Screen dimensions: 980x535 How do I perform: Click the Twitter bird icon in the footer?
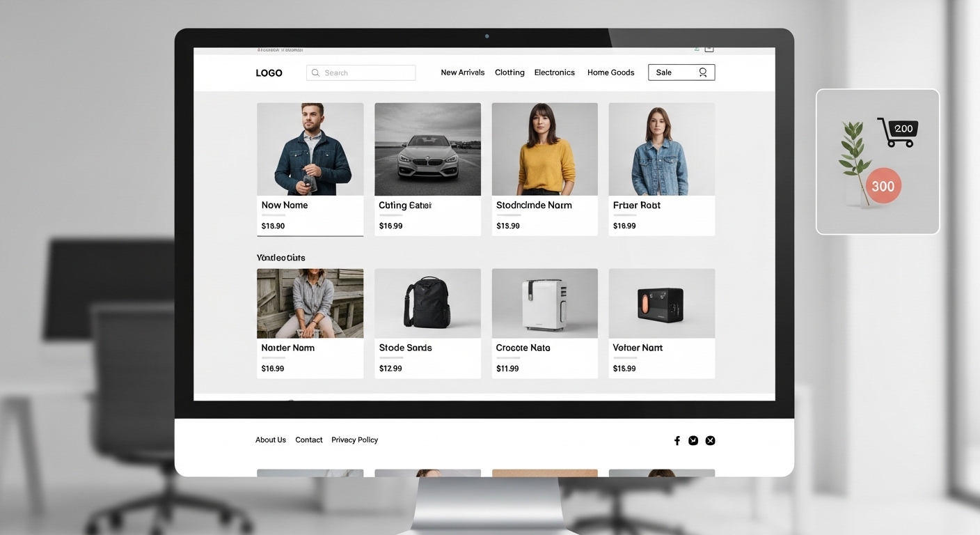click(693, 440)
